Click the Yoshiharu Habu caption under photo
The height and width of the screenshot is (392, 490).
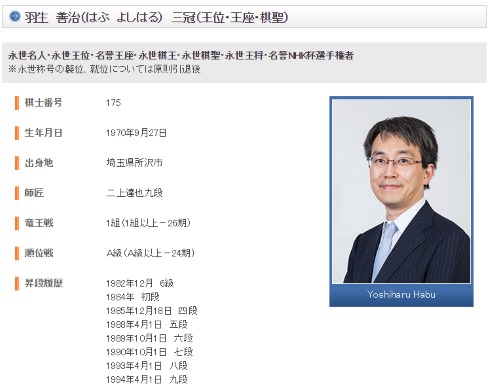401,294
